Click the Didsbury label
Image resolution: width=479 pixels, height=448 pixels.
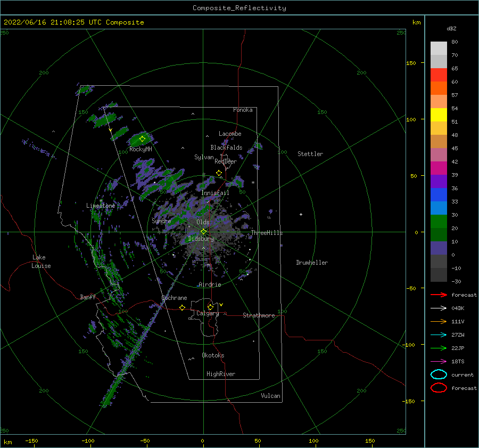click(201, 239)
